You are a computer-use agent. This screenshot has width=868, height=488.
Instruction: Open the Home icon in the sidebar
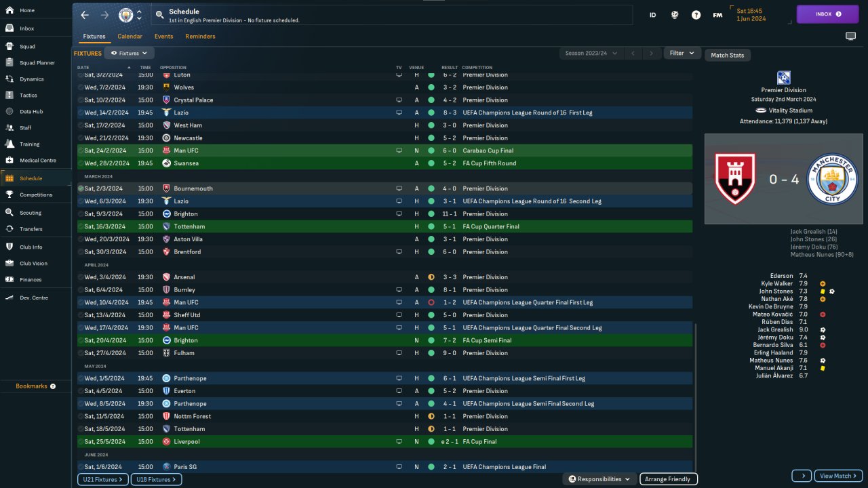[x=9, y=10]
